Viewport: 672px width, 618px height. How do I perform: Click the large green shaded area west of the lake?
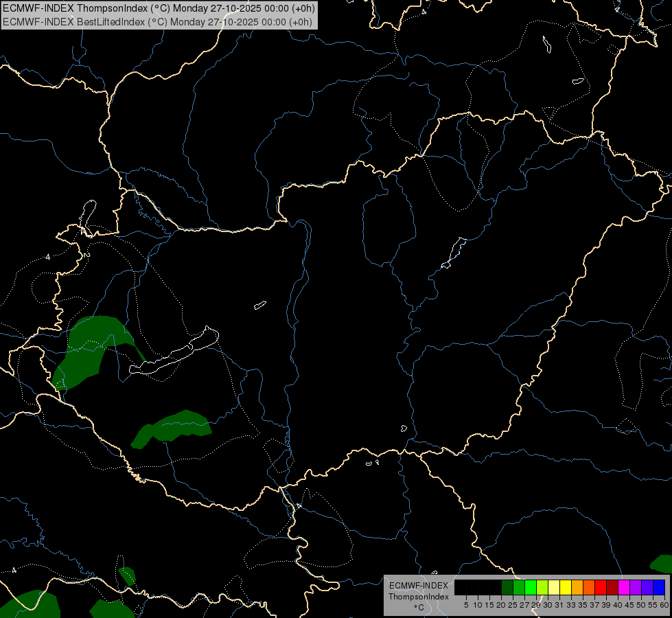pyautogui.click(x=86, y=352)
